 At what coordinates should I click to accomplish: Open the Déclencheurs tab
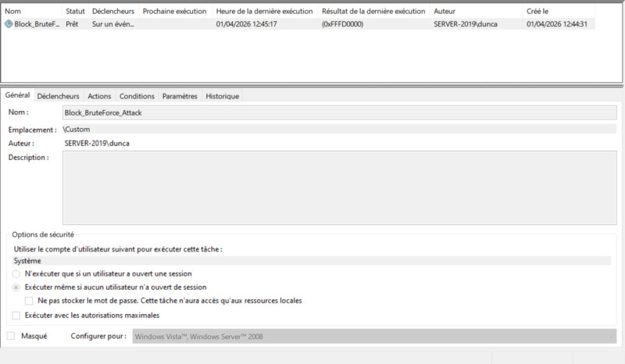coord(59,96)
